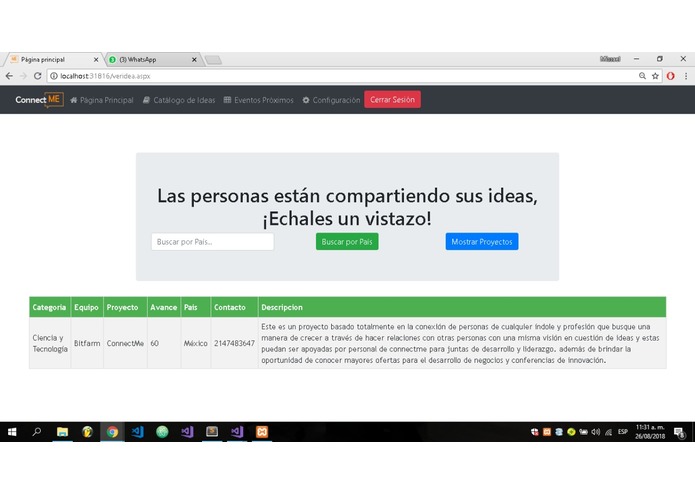This screenshot has height=494, width=695.
Task: Open File Explorer from the taskbar
Action: click(62, 432)
